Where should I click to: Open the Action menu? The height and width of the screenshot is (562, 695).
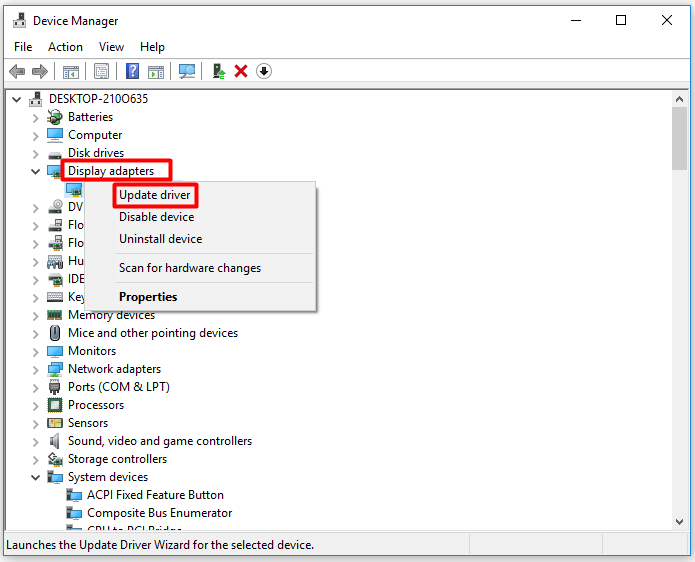65,47
